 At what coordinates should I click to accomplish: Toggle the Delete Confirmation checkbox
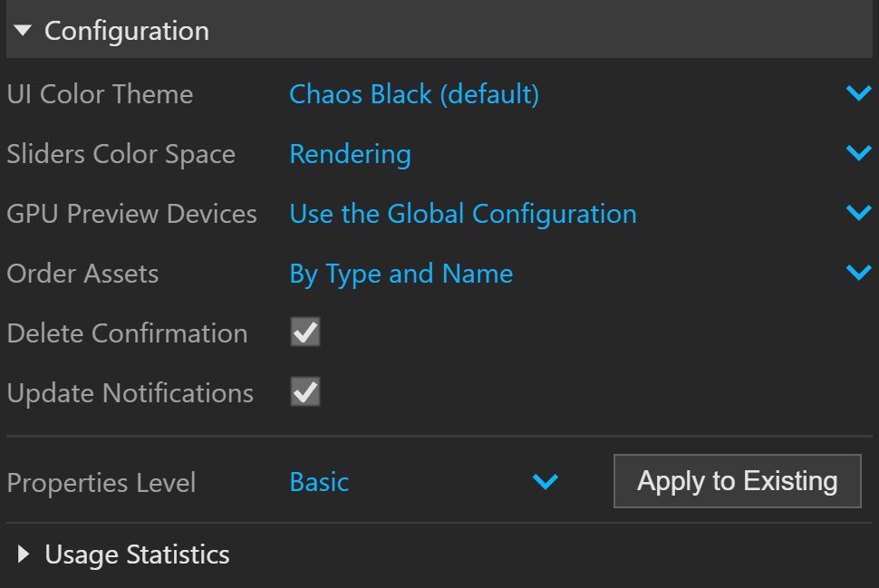point(305,332)
